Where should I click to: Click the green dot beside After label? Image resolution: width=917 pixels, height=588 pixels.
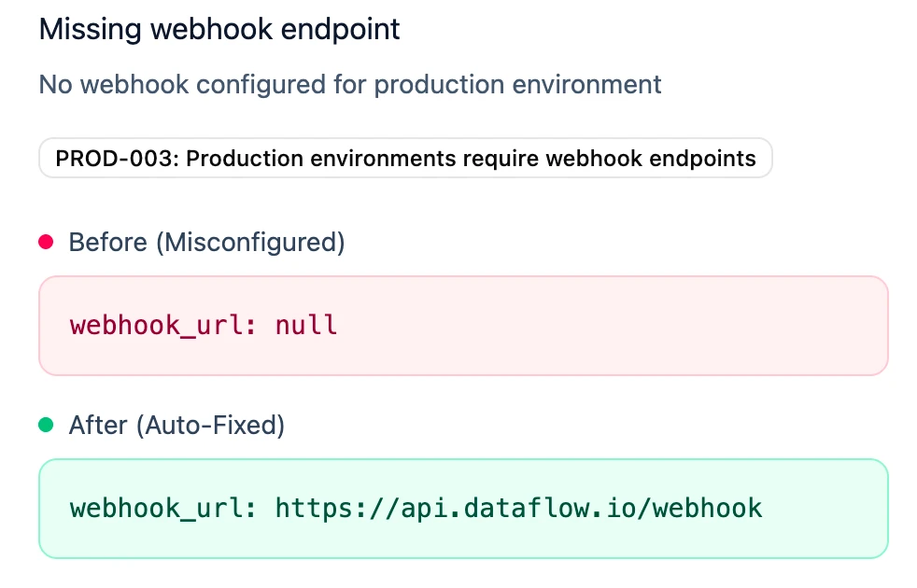(46, 426)
